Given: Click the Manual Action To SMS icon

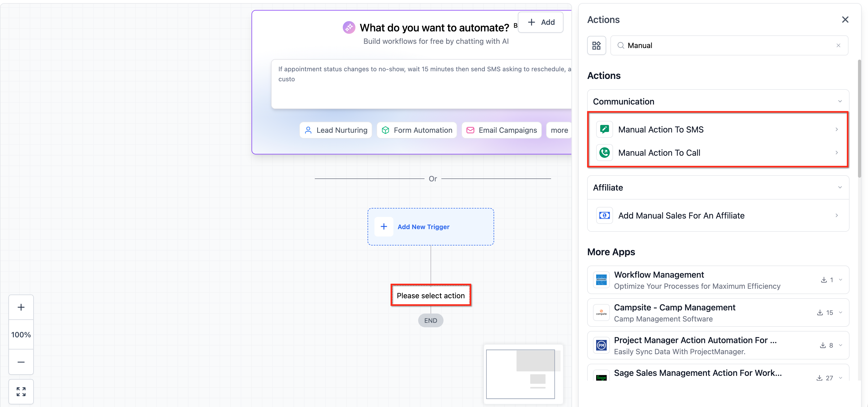Looking at the screenshot, I should coord(605,130).
